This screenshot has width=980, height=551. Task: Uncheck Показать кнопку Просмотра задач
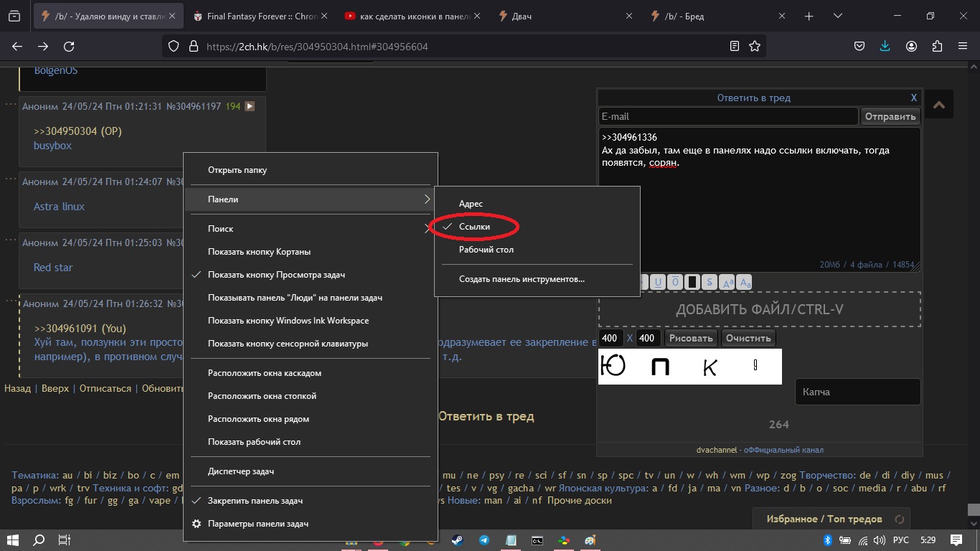point(311,275)
